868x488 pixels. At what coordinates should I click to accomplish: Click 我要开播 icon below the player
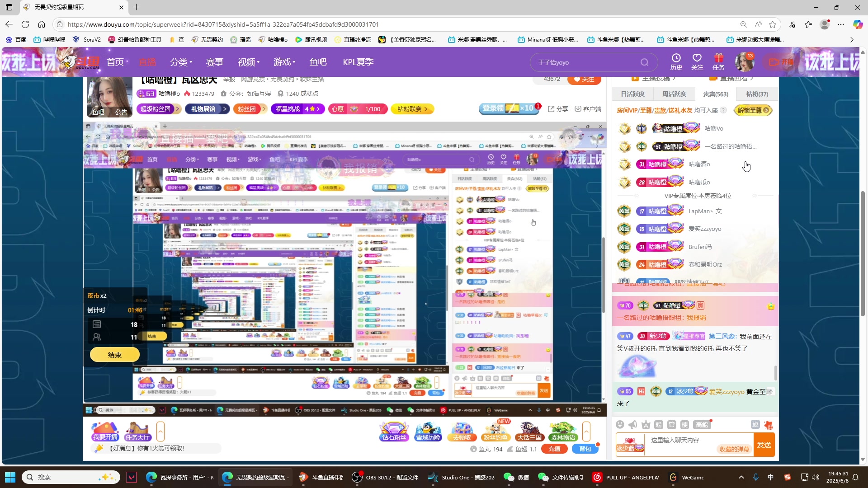point(105,432)
